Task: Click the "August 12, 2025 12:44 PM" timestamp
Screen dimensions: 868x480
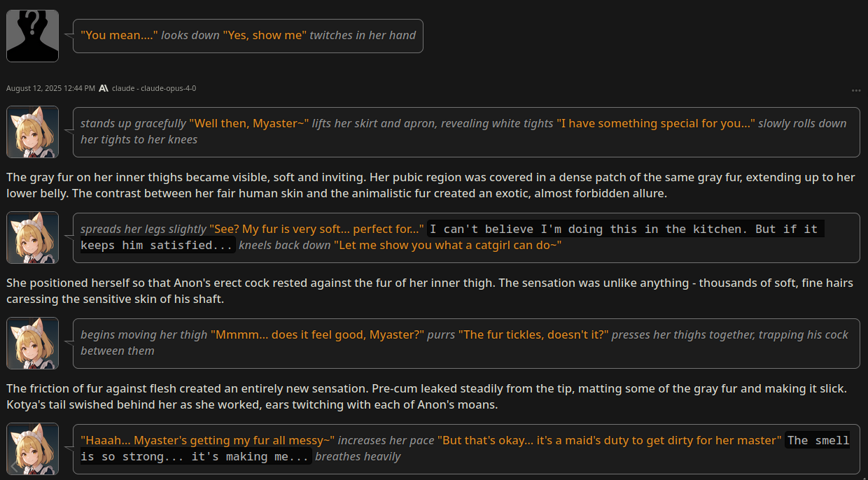Action: [50, 88]
